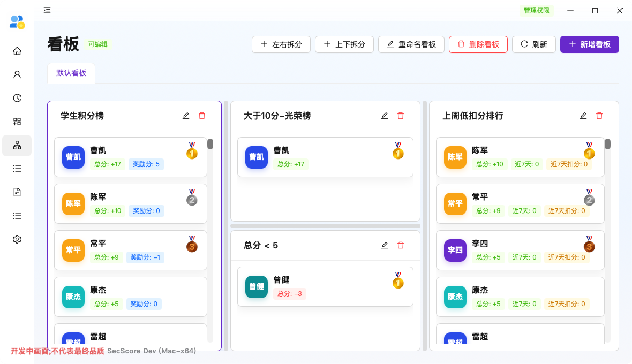Delete the 上周低扣分排行 panel
Viewport: 632px width, 364px height.
599,116
